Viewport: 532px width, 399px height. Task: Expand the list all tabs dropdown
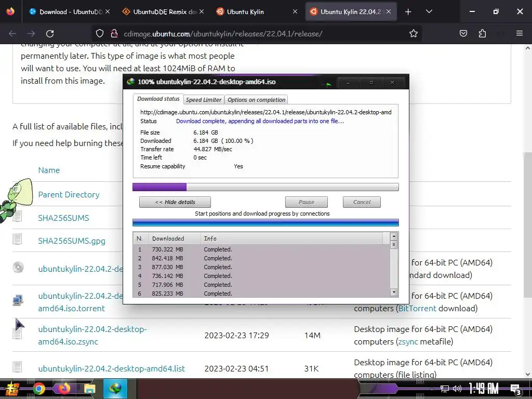429,11
